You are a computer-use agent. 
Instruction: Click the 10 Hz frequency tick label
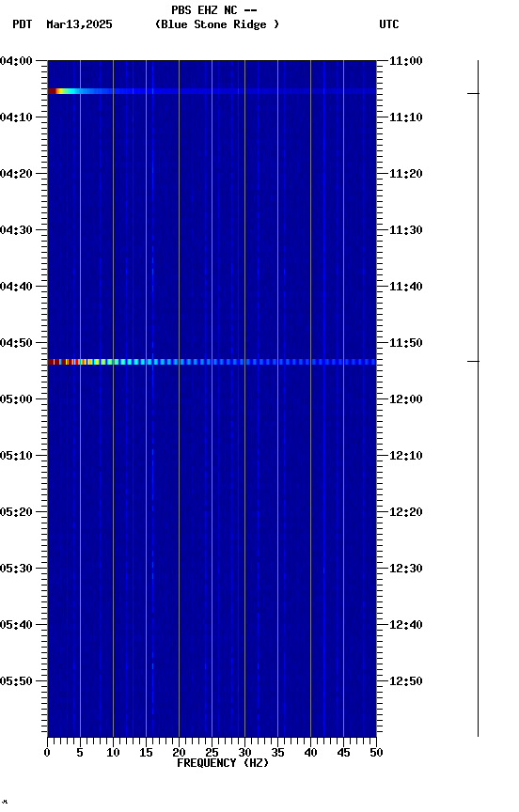click(113, 753)
